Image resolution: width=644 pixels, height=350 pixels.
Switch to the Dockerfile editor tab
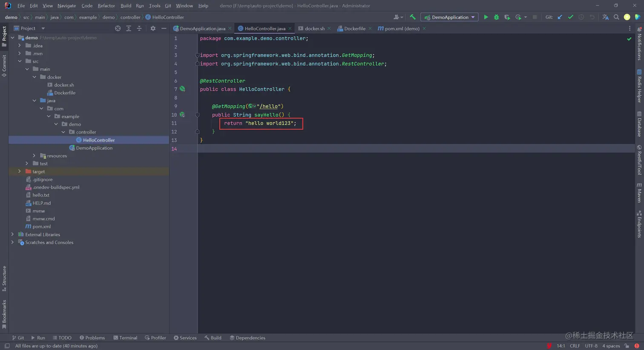point(354,29)
